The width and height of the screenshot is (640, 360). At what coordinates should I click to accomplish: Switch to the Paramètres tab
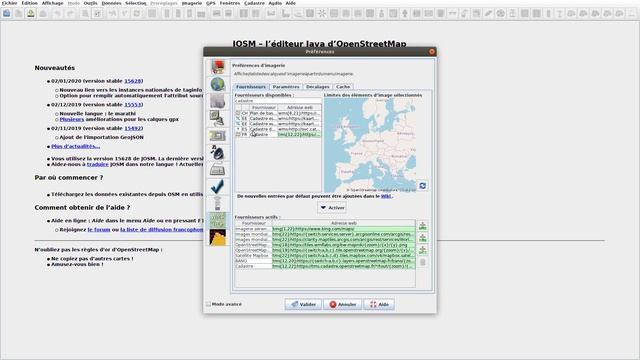click(286, 87)
